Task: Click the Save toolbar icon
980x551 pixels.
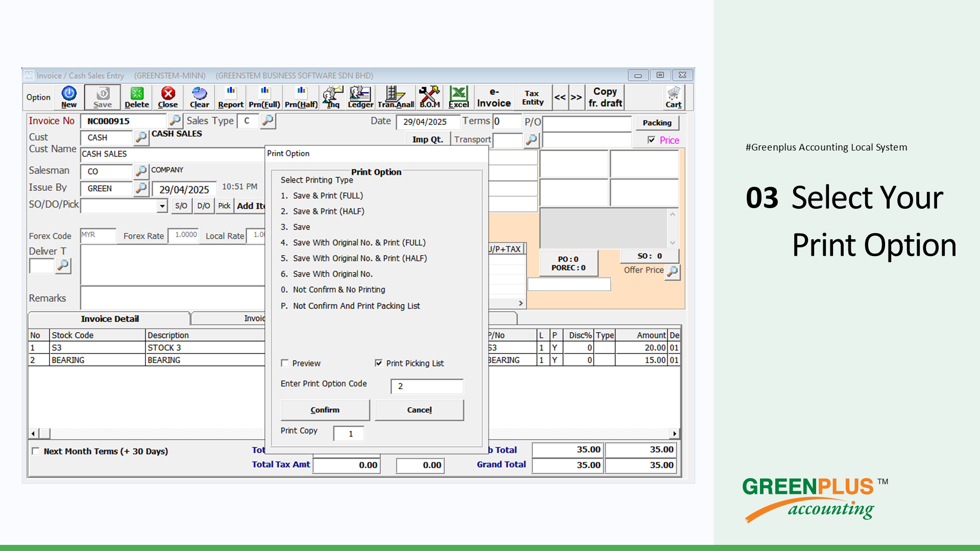Action: tap(103, 97)
